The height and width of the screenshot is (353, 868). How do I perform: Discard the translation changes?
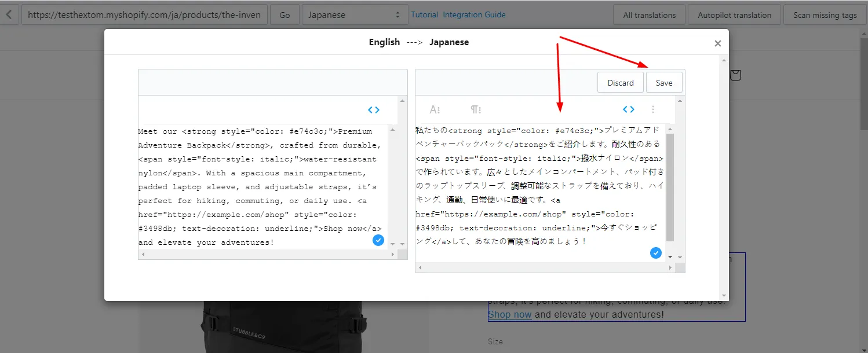(621, 83)
